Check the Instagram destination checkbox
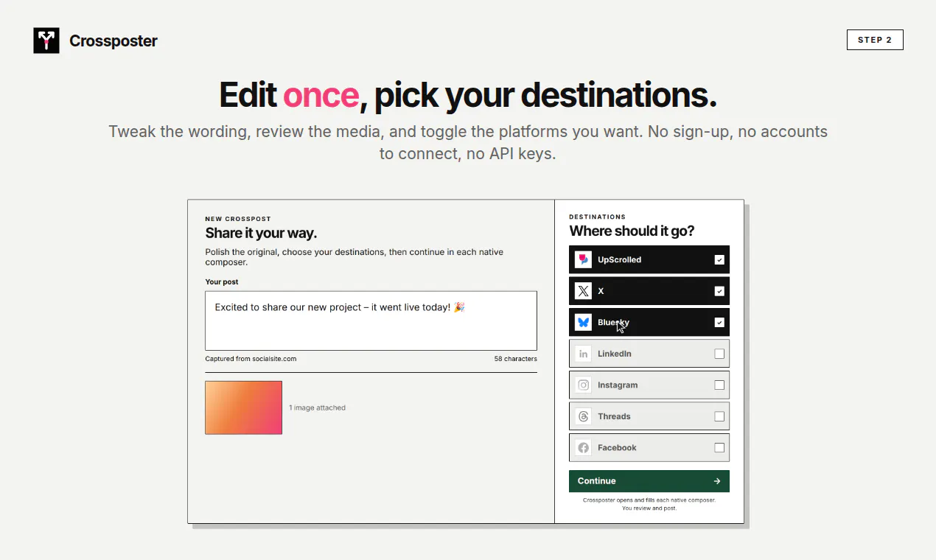This screenshot has width=936, height=560. click(719, 385)
